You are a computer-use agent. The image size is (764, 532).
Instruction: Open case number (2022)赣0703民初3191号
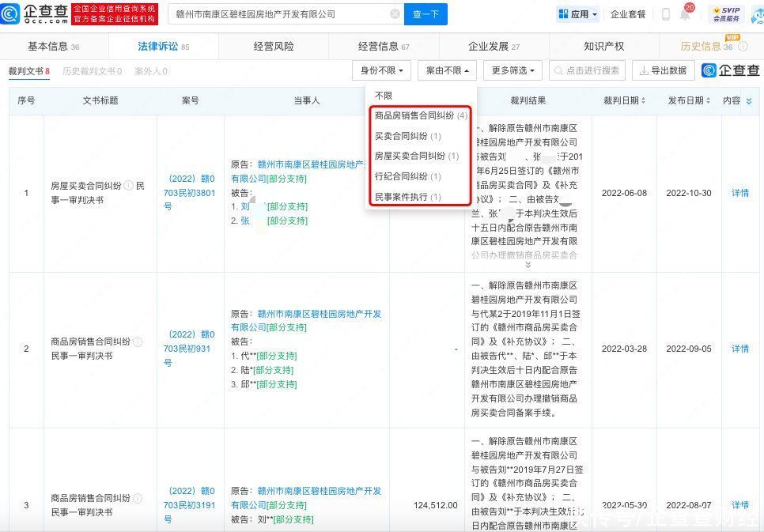tap(190, 504)
